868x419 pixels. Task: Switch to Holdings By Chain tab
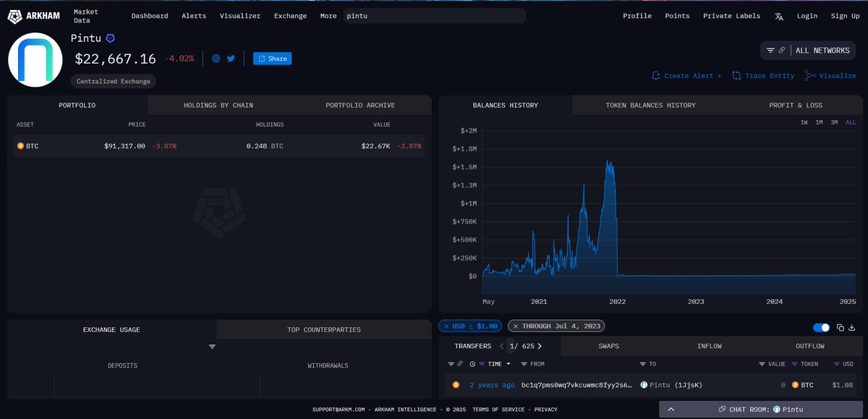click(x=218, y=105)
